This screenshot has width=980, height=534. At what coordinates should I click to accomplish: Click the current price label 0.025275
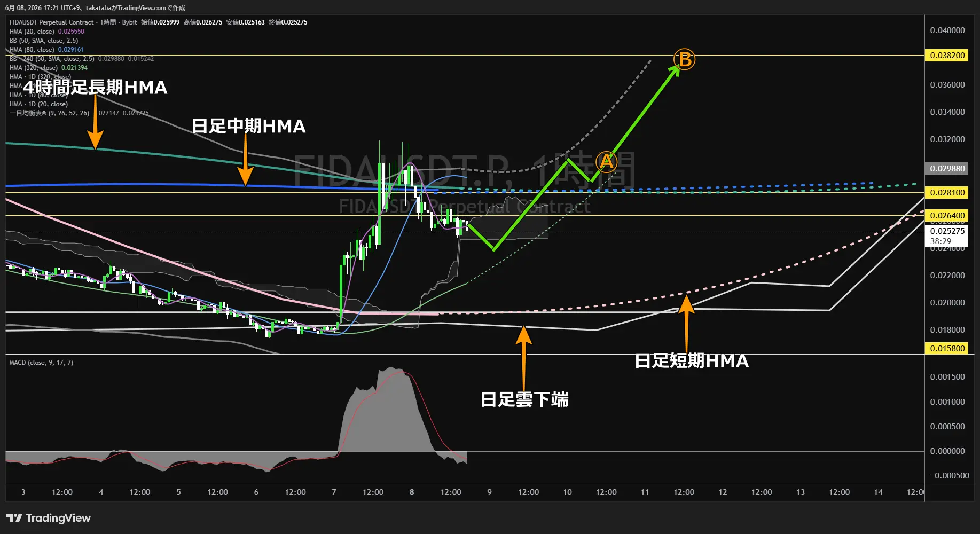pos(947,231)
